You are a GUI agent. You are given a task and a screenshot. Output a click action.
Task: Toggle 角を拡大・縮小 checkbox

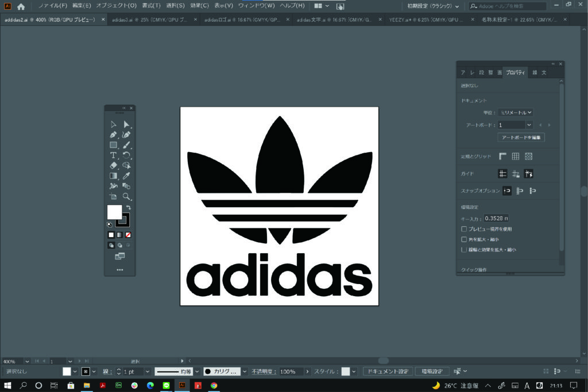click(x=464, y=239)
